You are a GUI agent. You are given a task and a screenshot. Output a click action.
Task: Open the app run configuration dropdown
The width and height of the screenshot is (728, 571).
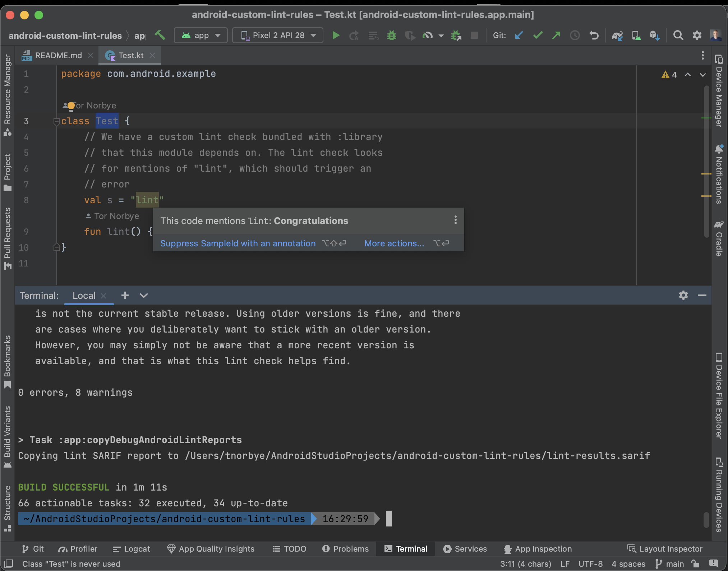coord(201,35)
